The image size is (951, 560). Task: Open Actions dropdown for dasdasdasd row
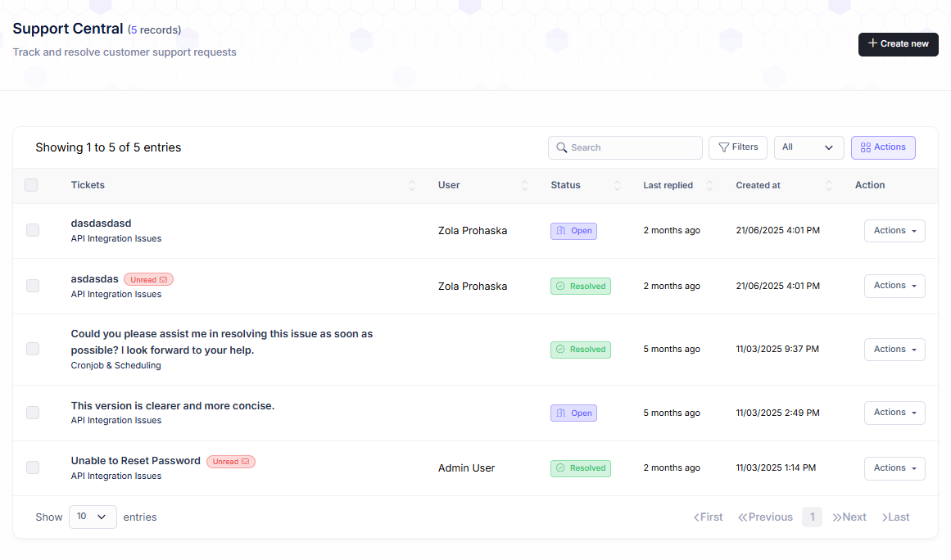pos(894,231)
